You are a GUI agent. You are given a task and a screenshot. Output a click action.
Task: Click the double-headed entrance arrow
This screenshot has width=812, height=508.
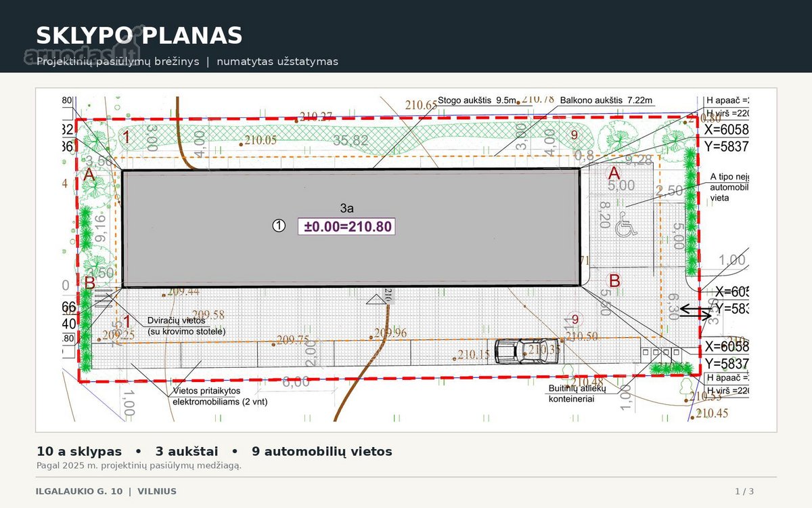point(696,312)
